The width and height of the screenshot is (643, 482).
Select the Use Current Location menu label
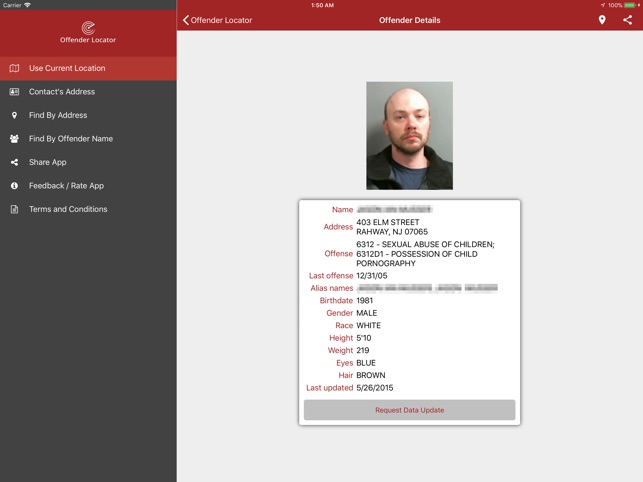(x=67, y=68)
